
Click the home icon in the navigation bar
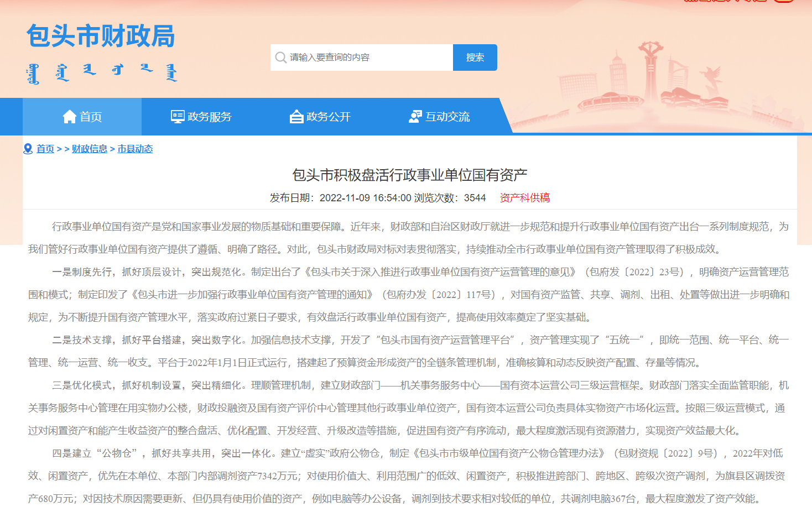70,117
